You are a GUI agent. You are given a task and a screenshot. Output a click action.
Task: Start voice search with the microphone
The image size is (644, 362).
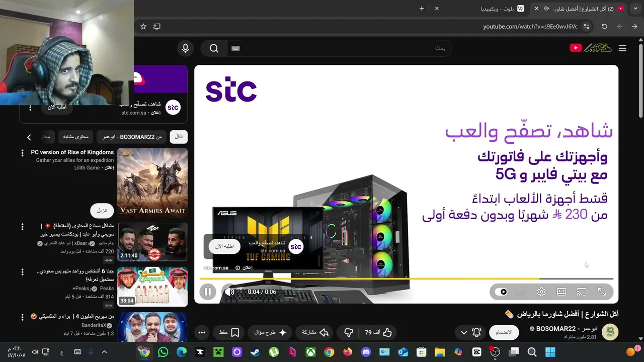click(x=185, y=48)
